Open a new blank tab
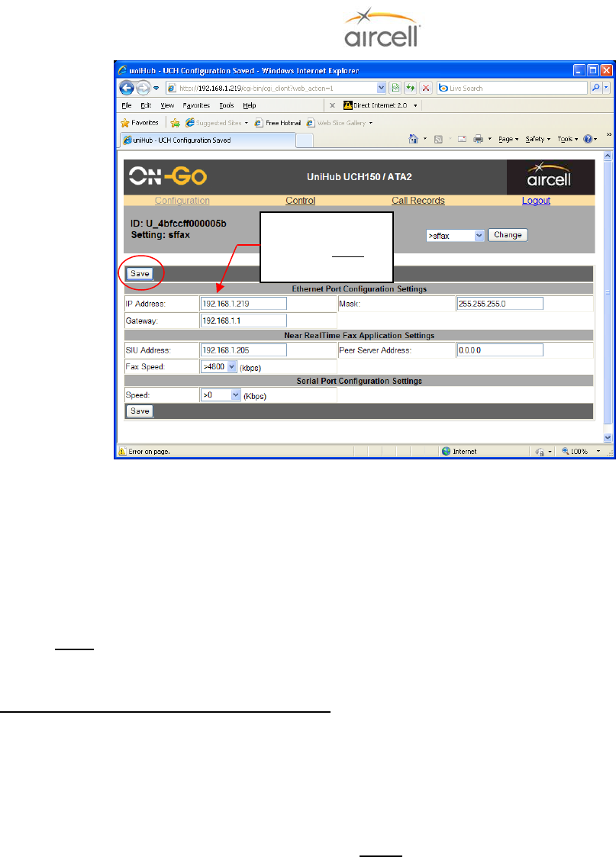616x857 pixels. click(305, 141)
